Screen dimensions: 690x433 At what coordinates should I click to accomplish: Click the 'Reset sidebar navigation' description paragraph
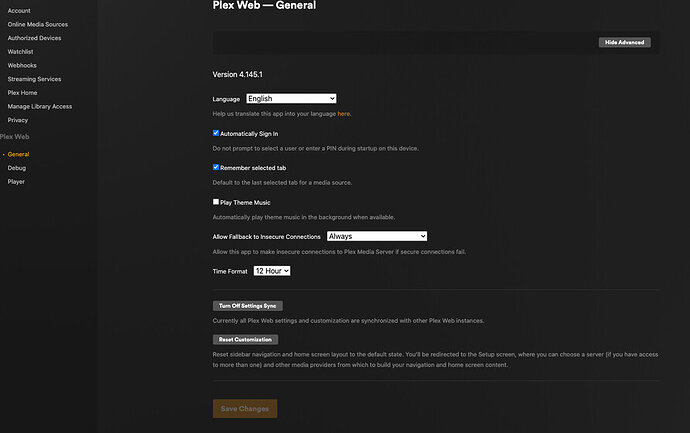point(436,360)
